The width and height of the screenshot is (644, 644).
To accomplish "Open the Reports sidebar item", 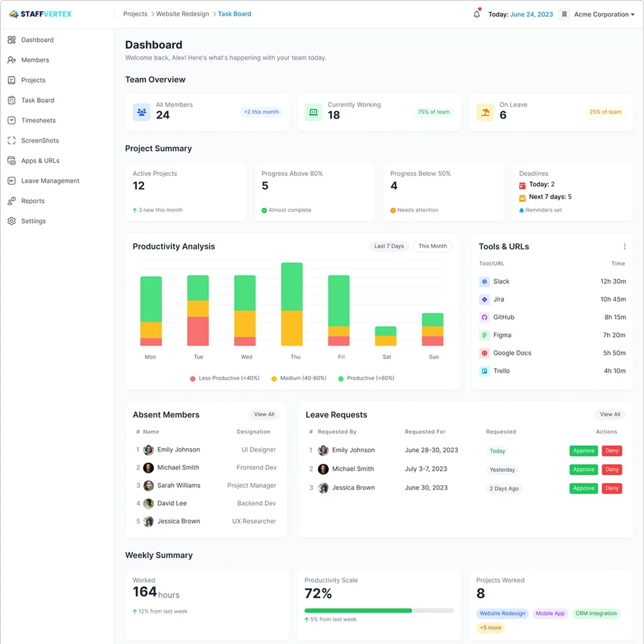I will click(x=33, y=201).
